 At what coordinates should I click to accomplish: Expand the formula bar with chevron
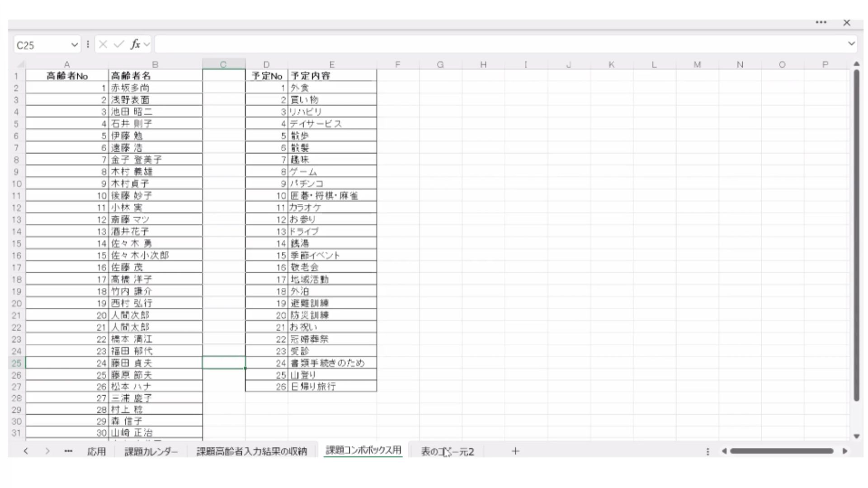851,44
